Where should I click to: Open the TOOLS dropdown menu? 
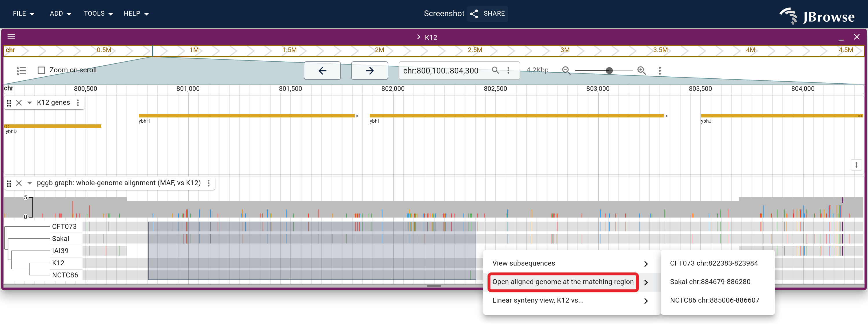point(98,14)
